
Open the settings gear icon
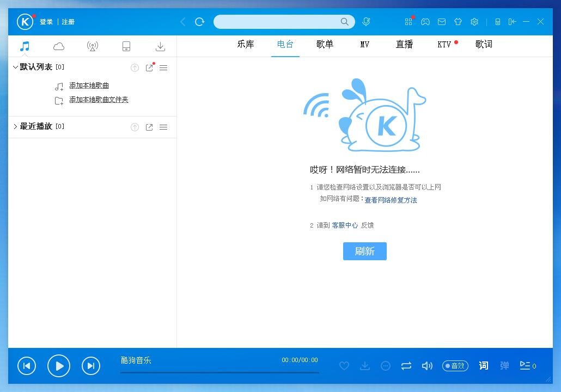(474, 22)
